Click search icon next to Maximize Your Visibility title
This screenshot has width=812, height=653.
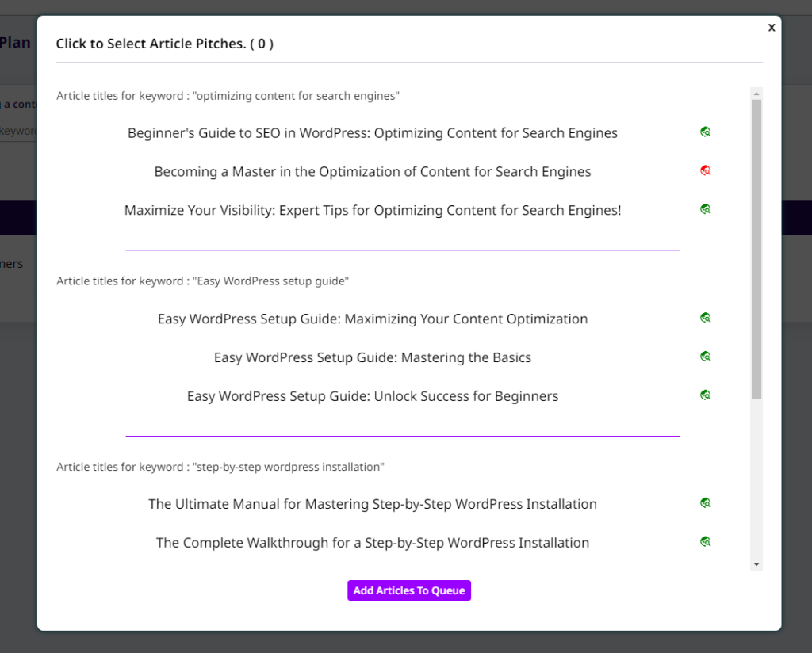(x=705, y=209)
